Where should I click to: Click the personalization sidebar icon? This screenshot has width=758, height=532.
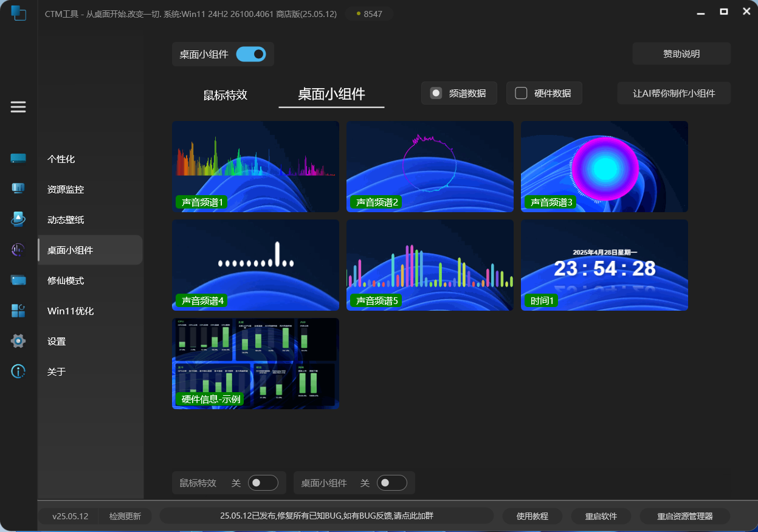[x=18, y=159]
